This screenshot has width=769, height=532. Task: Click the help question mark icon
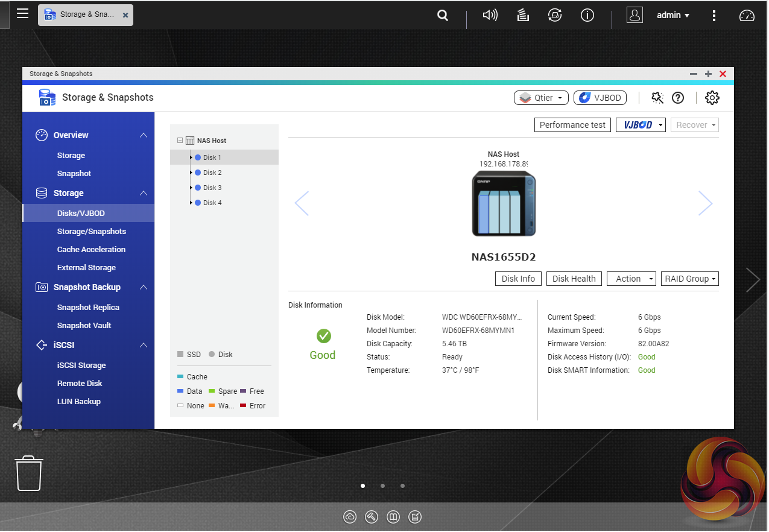click(678, 98)
